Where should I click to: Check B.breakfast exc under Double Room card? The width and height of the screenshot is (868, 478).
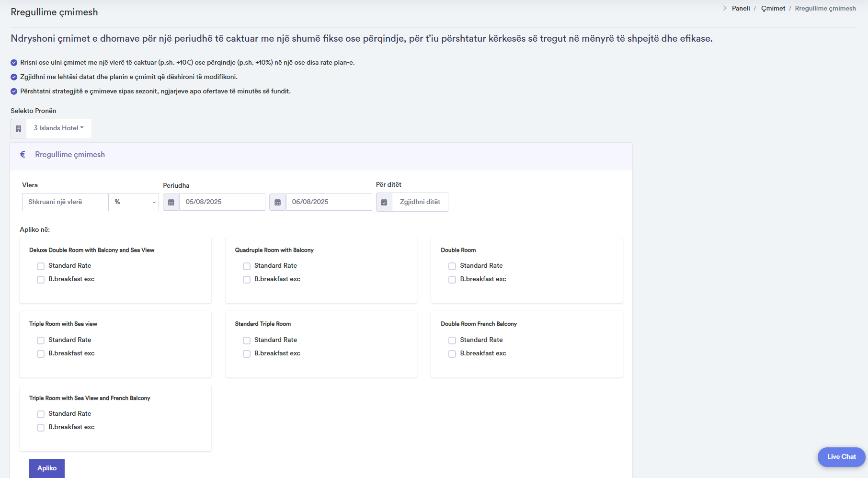pyautogui.click(x=452, y=280)
